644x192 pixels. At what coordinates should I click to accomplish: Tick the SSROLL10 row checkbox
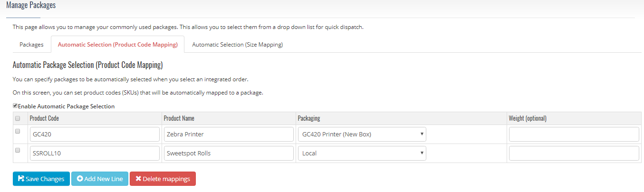(18, 150)
